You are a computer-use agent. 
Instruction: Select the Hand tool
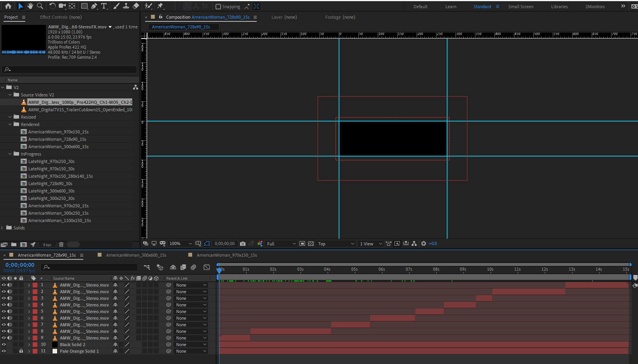(30, 6)
